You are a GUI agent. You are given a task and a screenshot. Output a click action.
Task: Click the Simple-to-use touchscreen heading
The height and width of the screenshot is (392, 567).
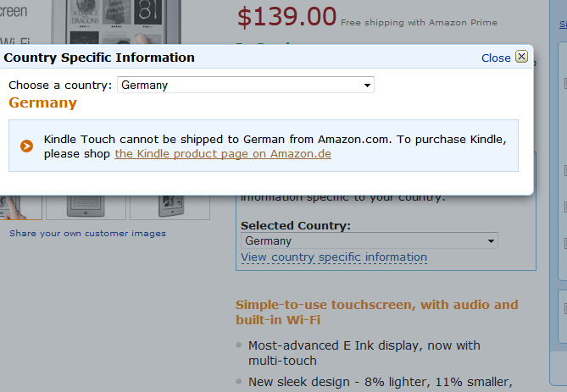pyautogui.click(x=377, y=312)
